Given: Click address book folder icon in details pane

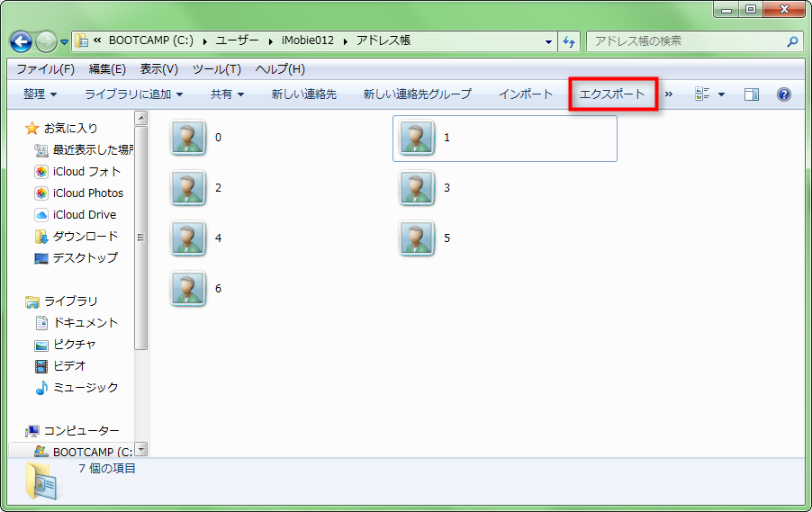Looking at the screenshot, I should coord(41,481).
